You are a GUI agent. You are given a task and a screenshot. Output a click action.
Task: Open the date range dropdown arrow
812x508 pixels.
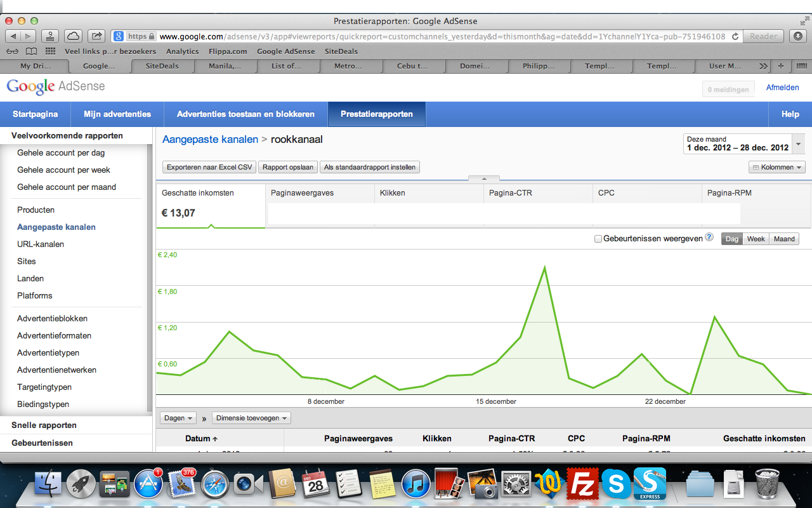point(799,144)
